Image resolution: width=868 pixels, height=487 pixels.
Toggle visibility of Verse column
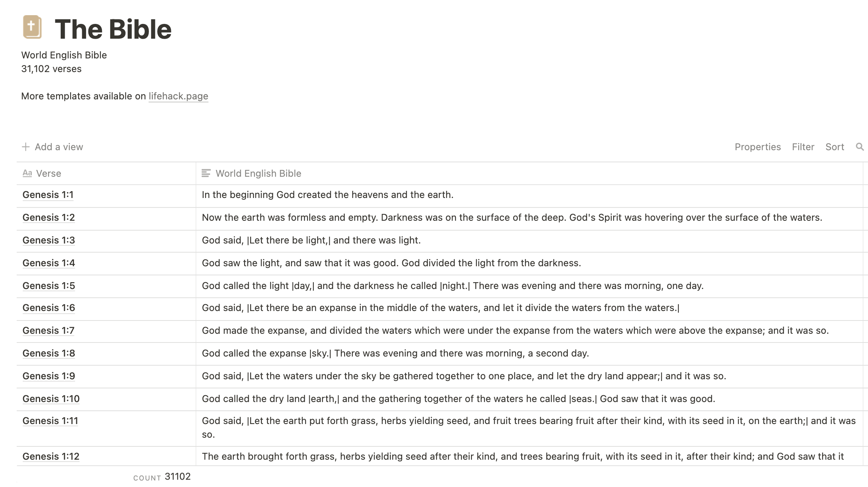pyautogui.click(x=49, y=173)
